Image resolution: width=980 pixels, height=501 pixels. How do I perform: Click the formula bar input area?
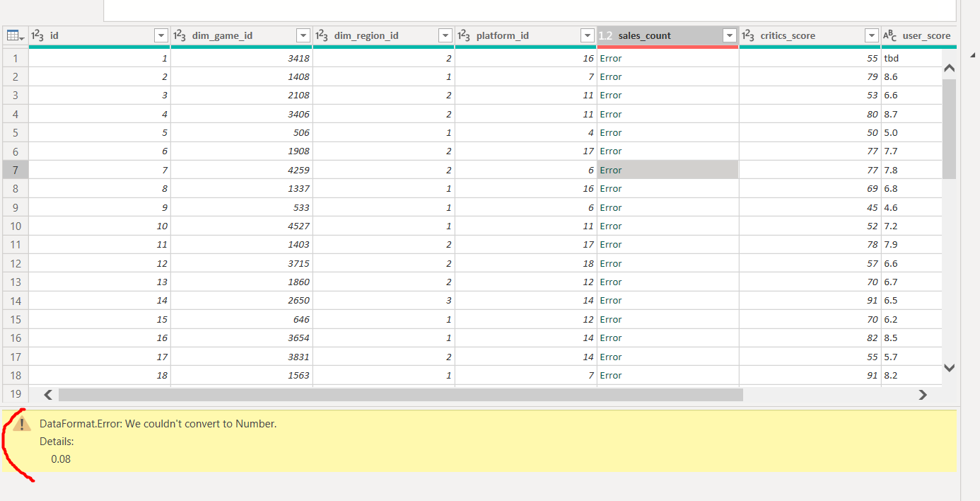pyautogui.click(x=530, y=10)
